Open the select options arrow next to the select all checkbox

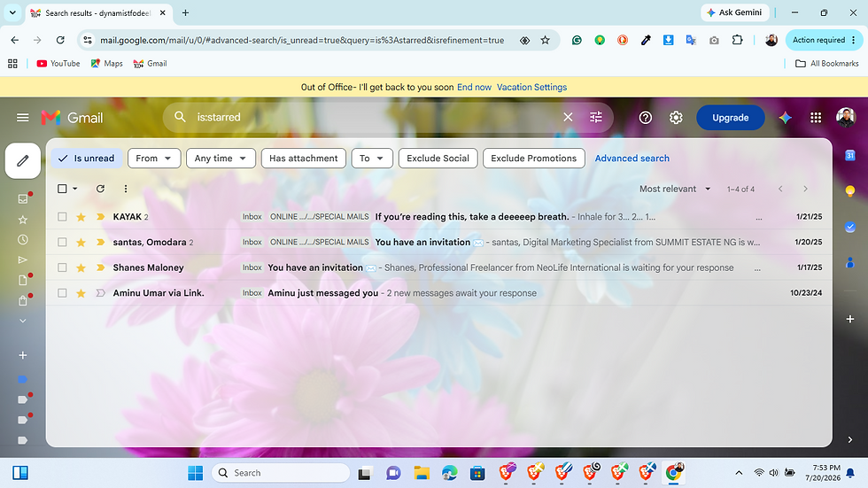(75, 189)
